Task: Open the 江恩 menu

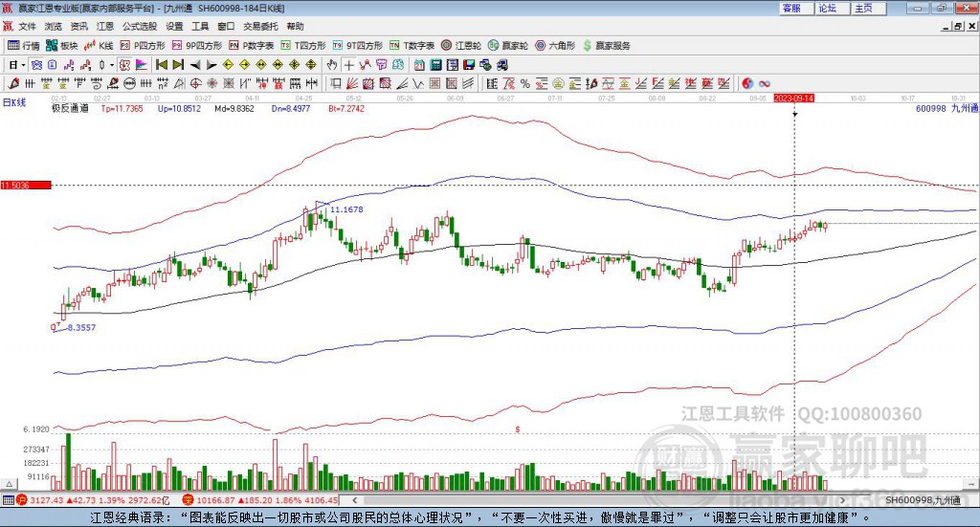Action: pyautogui.click(x=105, y=26)
